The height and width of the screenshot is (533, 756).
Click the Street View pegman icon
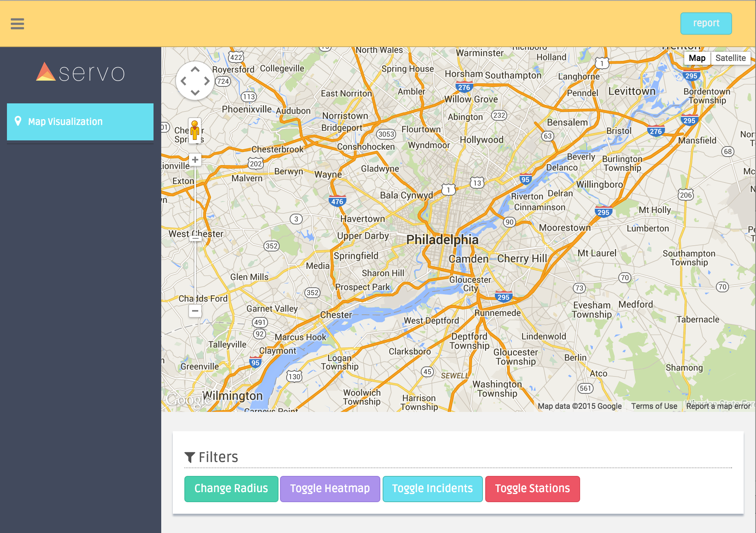[x=195, y=130]
